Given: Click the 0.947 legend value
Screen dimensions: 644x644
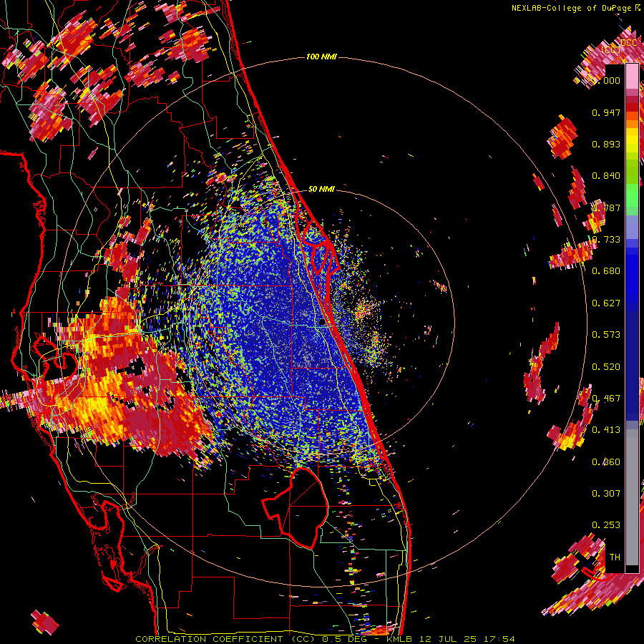Looking at the screenshot, I should click(x=606, y=112).
